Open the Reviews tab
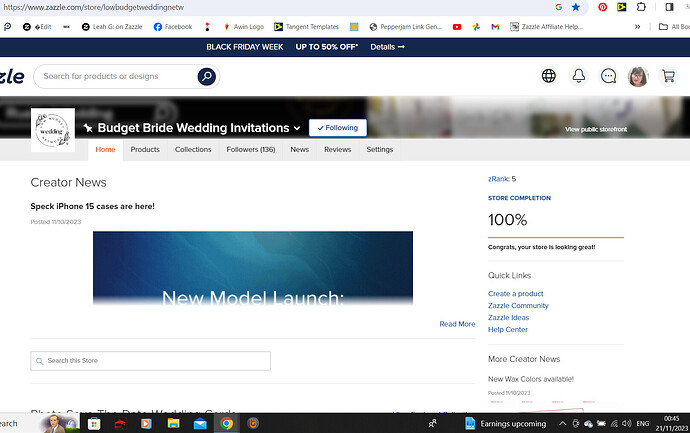The image size is (690, 433). (338, 150)
